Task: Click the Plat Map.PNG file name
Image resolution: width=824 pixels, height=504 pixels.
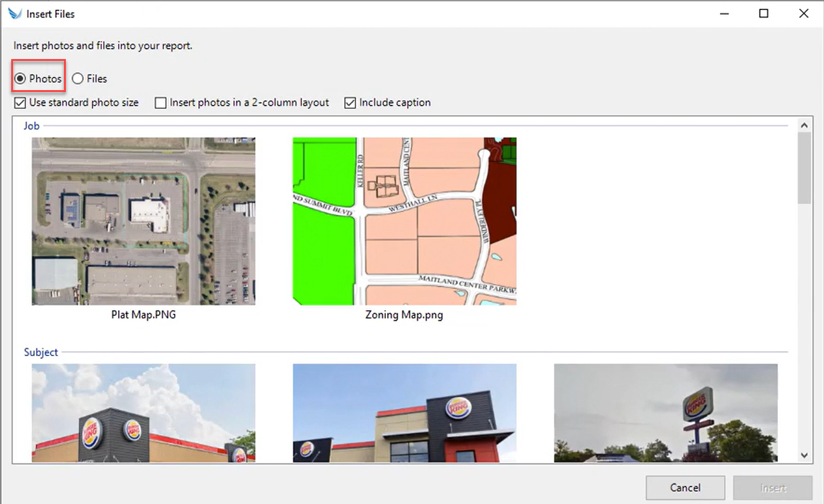Action: pos(144,315)
